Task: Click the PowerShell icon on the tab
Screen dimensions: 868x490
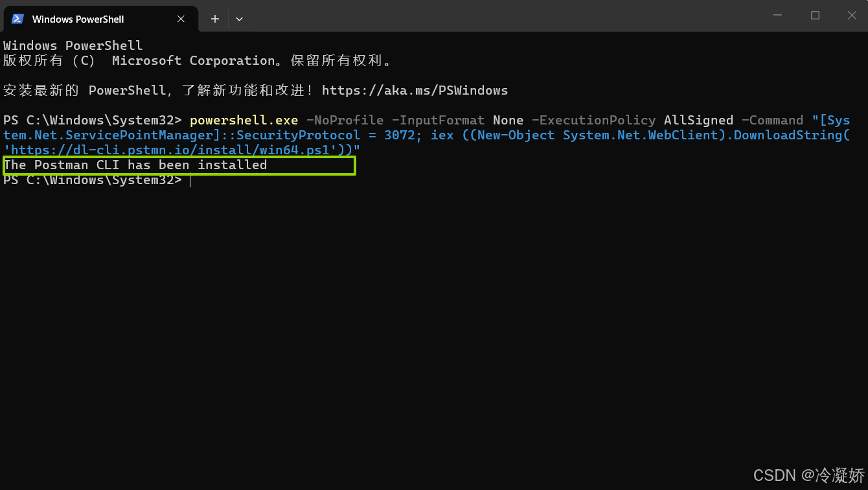Action: tap(18, 19)
